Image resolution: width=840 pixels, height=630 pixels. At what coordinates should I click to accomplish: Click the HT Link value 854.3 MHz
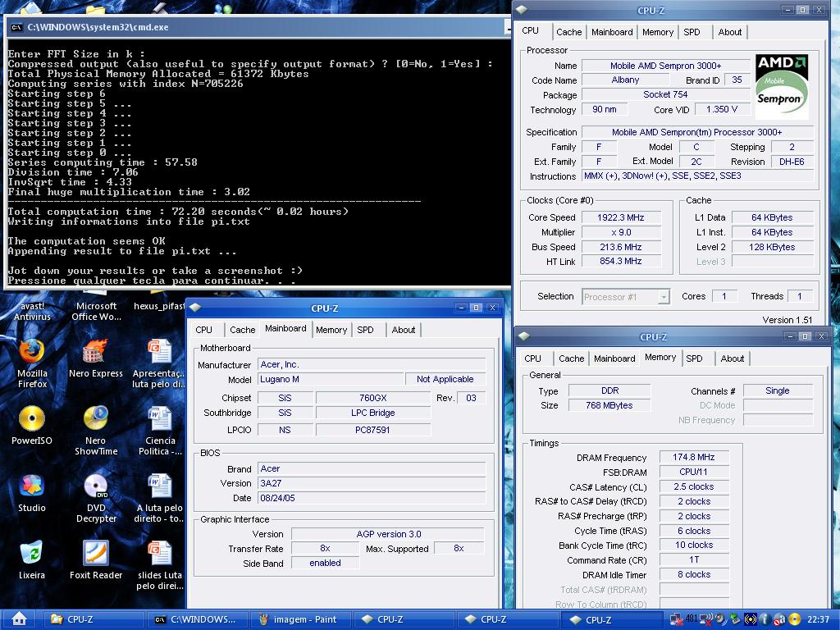coord(621,261)
